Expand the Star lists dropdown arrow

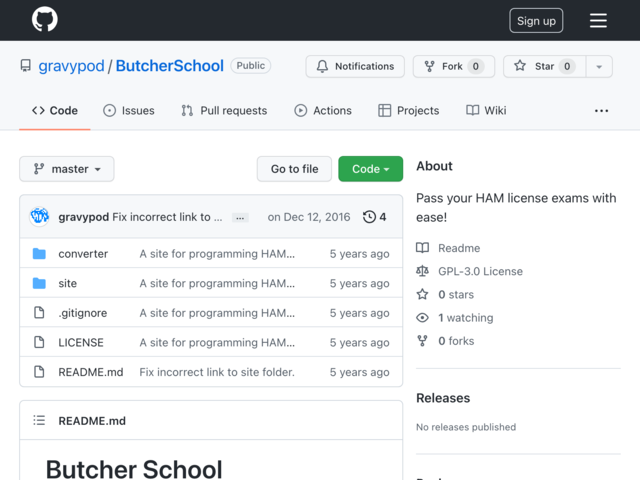(599, 67)
